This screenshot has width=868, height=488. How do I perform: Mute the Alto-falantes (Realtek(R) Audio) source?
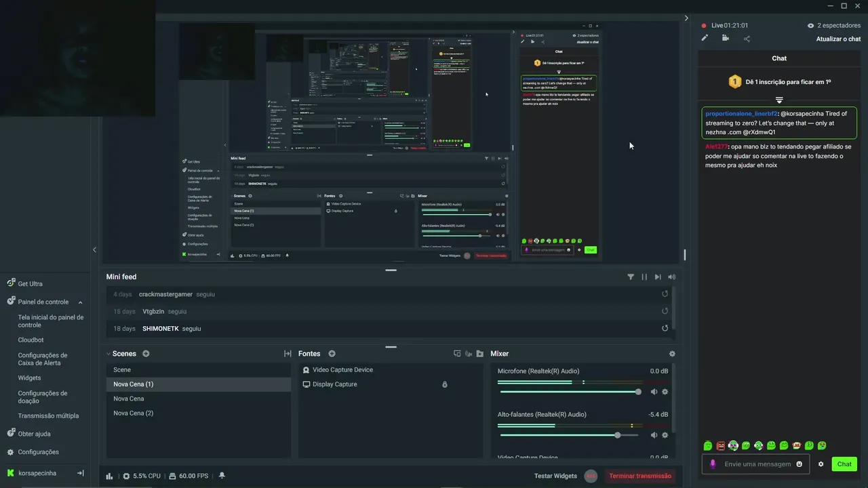(654, 435)
